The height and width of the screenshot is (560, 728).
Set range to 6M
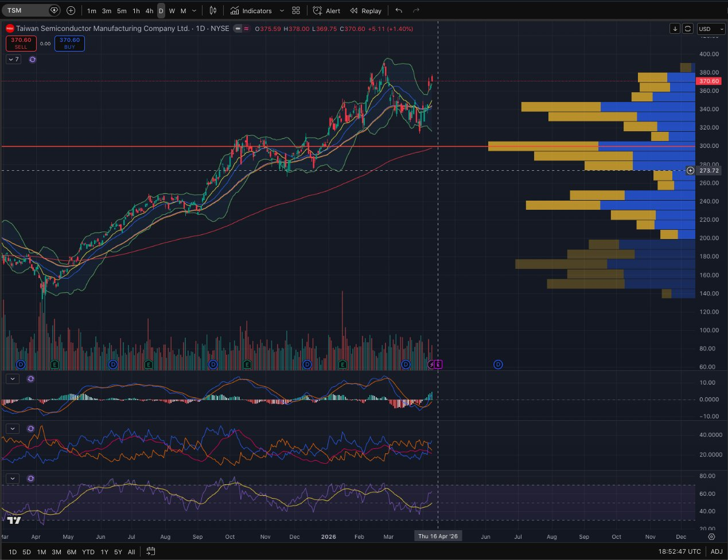[71, 552]
